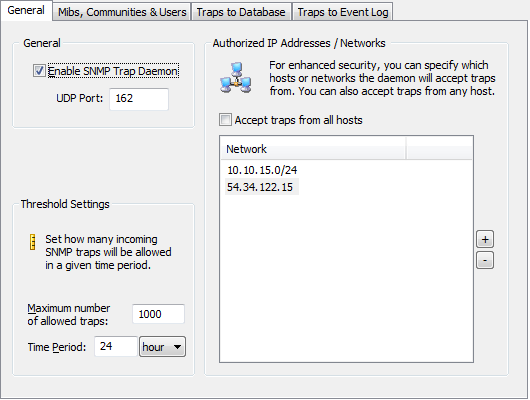
Task: Go to Traps to Event Log tab
Action: [343, 12]
